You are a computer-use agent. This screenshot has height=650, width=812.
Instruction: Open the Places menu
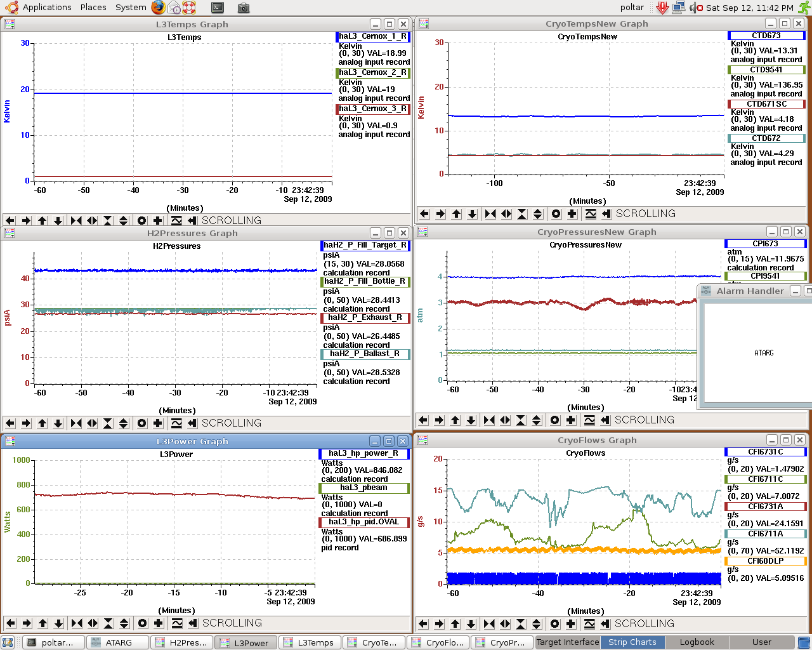[x=93, y=8]
